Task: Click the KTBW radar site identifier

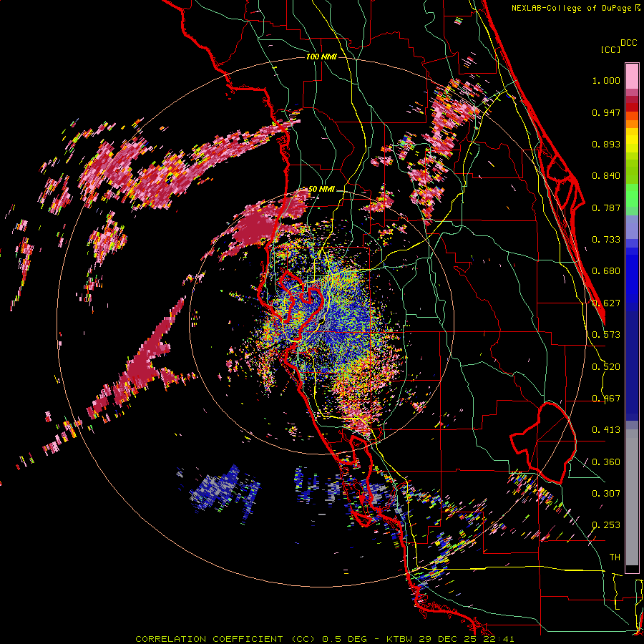Action: click(x=401, y=639)
